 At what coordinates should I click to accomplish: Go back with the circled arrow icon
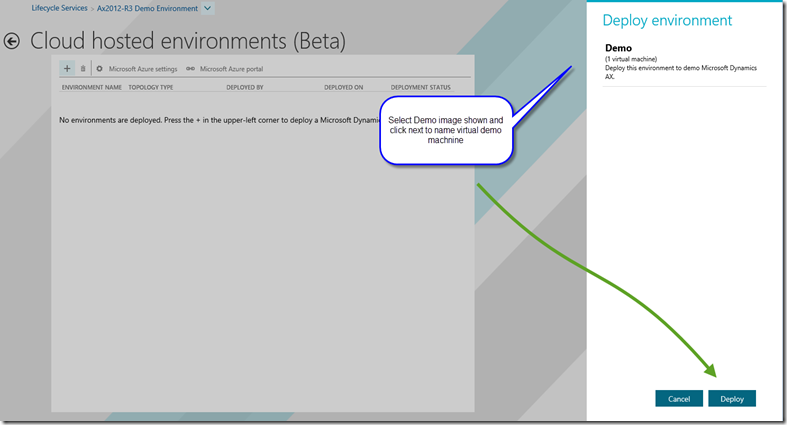click(x=12, y=41)
